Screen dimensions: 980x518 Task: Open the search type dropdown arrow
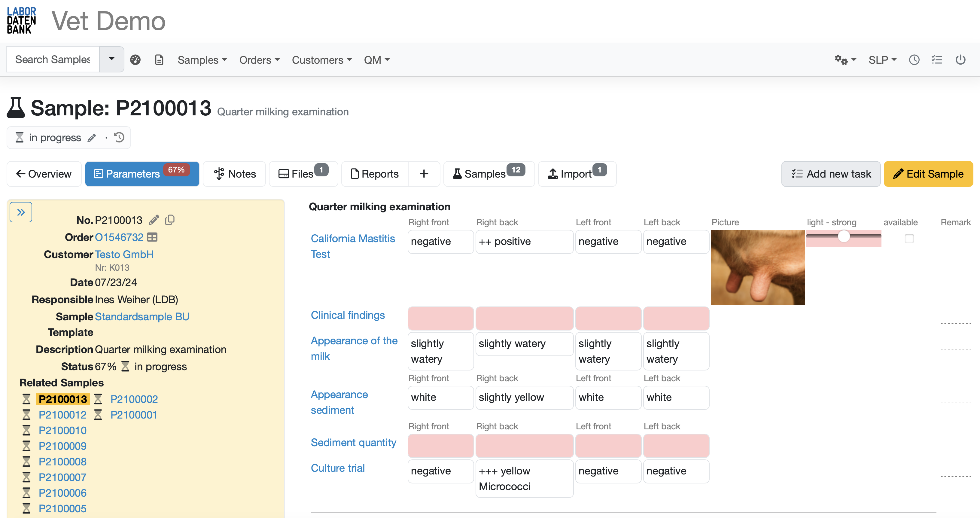coord(111,59)
